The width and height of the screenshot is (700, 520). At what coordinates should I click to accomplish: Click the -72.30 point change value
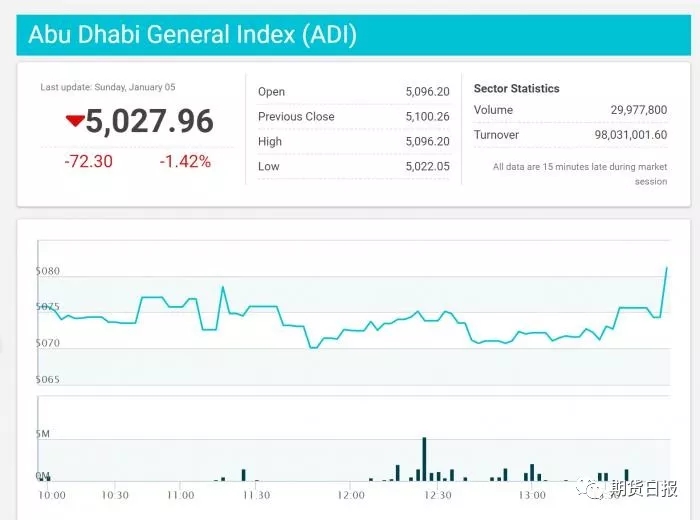pyautogui.click(x=88, y=161)
